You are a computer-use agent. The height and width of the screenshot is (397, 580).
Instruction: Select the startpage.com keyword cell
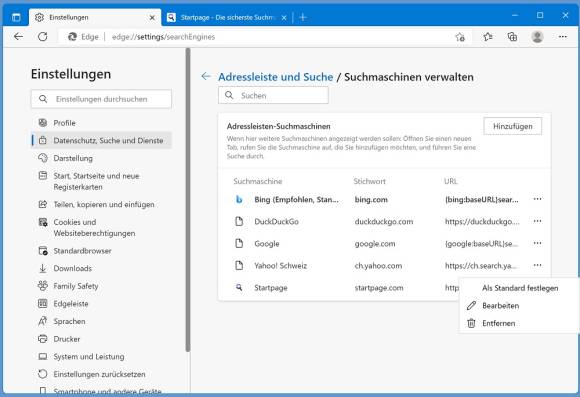point(379,288)
